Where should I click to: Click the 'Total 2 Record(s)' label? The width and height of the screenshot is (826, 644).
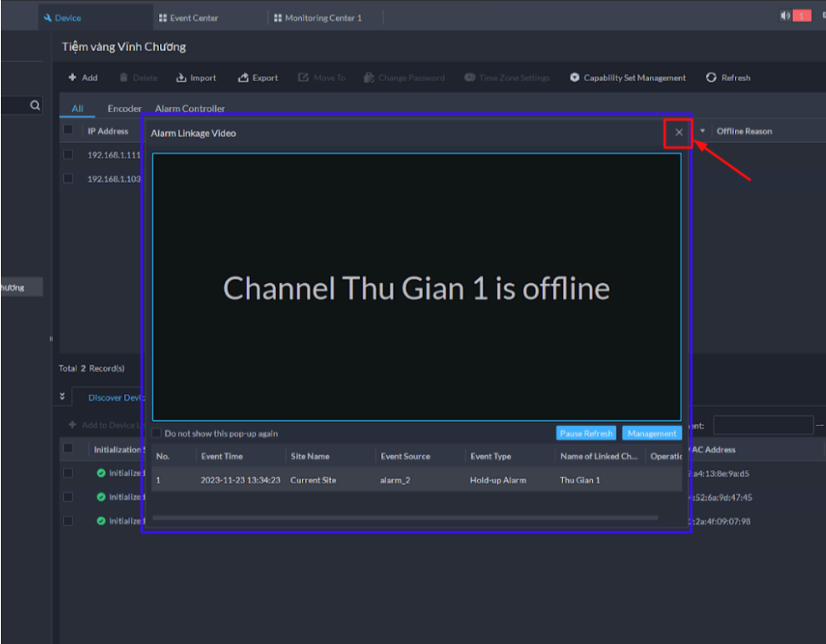click(x=92, y=368)
